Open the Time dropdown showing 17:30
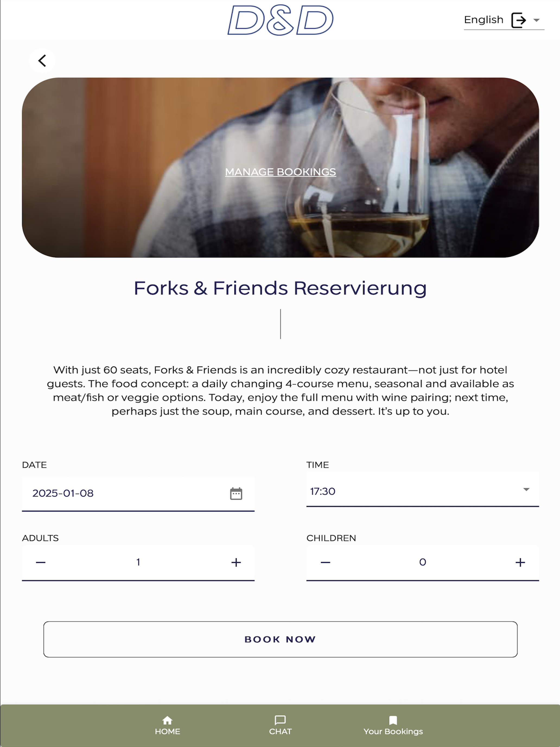 click(423, 490)
